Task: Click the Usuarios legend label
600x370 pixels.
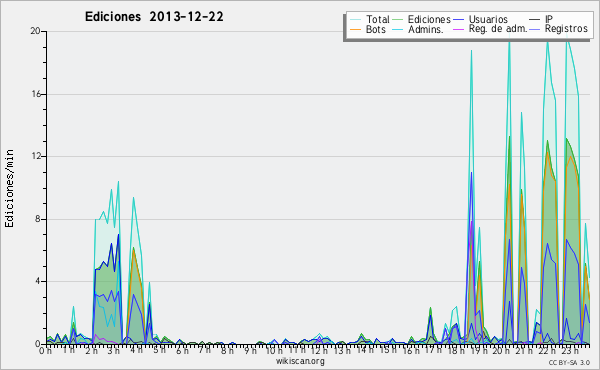Action: pos(488,19)
